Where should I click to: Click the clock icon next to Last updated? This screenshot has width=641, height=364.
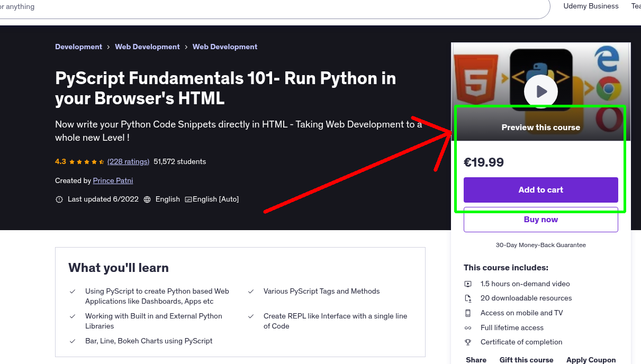59,199
